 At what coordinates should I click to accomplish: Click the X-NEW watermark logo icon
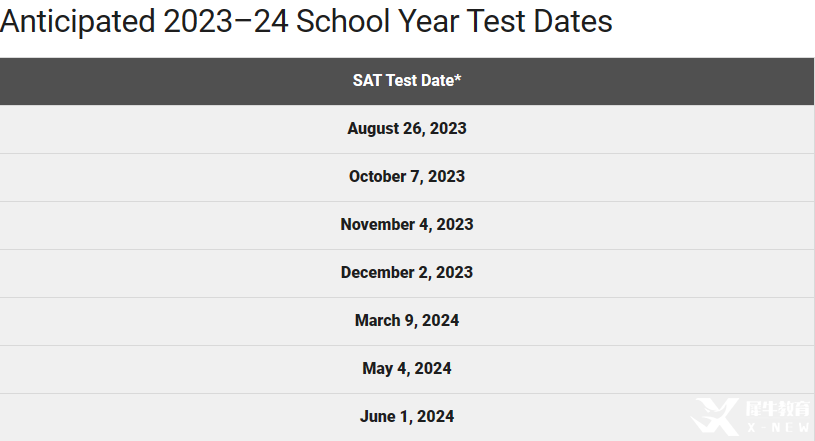coord(716,416)
